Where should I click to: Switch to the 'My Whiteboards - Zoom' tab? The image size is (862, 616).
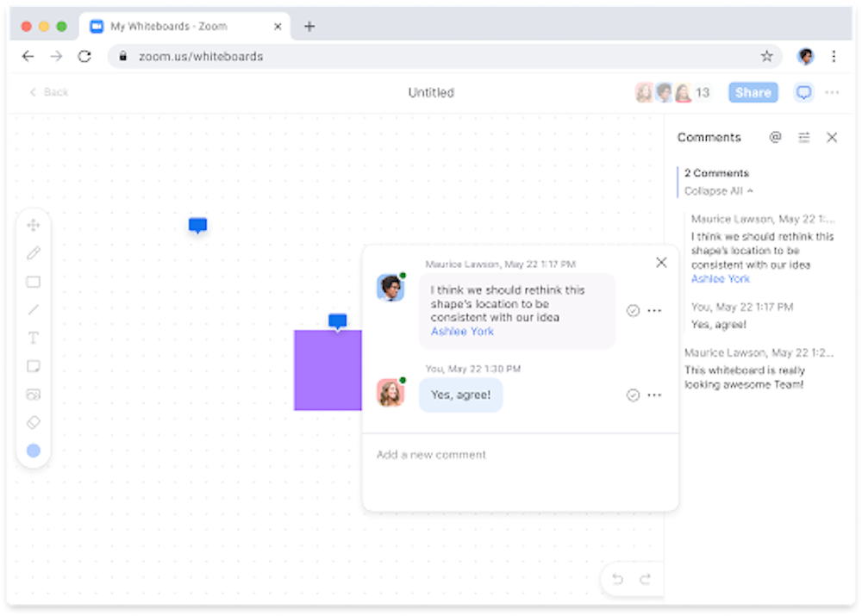click(184, 27)
